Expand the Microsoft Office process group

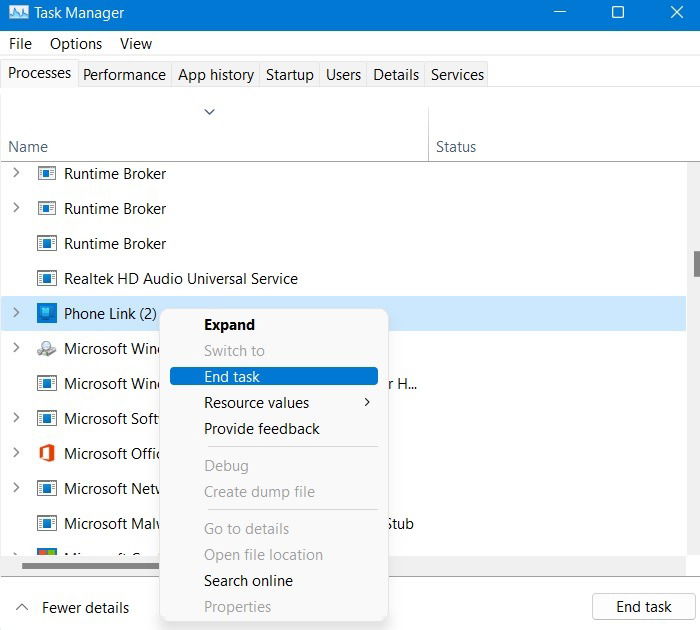16,454
